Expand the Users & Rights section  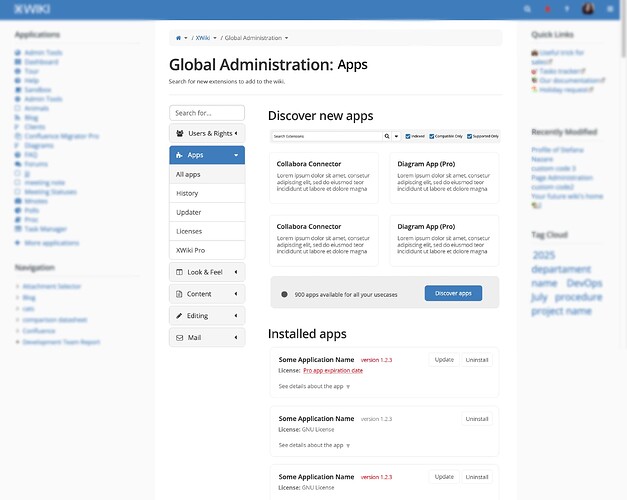pyautogui.click(x=236, y=133)
